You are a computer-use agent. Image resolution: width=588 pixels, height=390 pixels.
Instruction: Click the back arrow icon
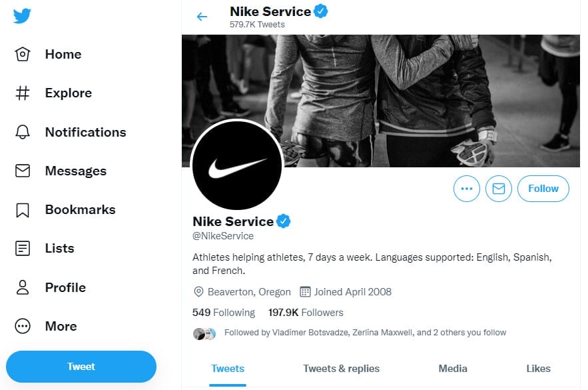(202, 17)
